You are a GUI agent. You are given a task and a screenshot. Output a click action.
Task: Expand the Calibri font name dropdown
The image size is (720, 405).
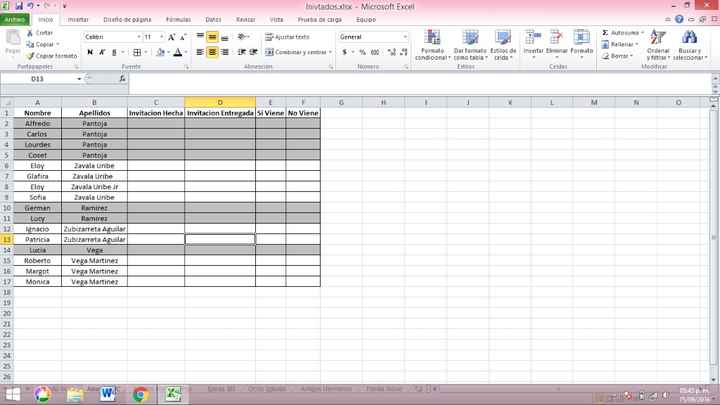137,37
